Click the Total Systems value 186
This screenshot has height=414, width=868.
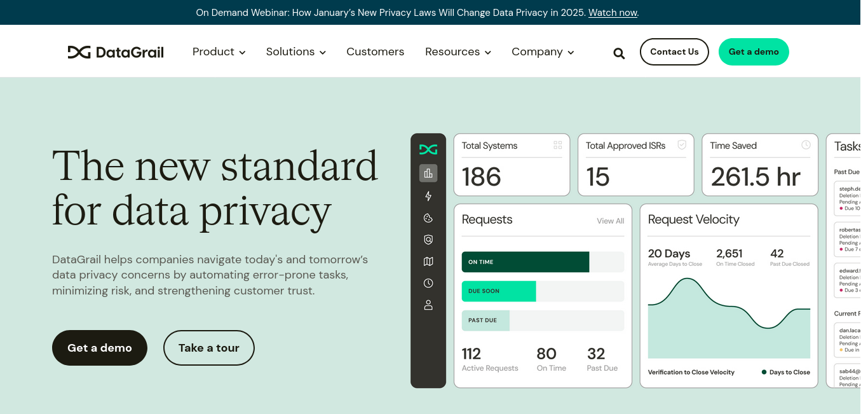pyautogui.click(x=482, y=177)
